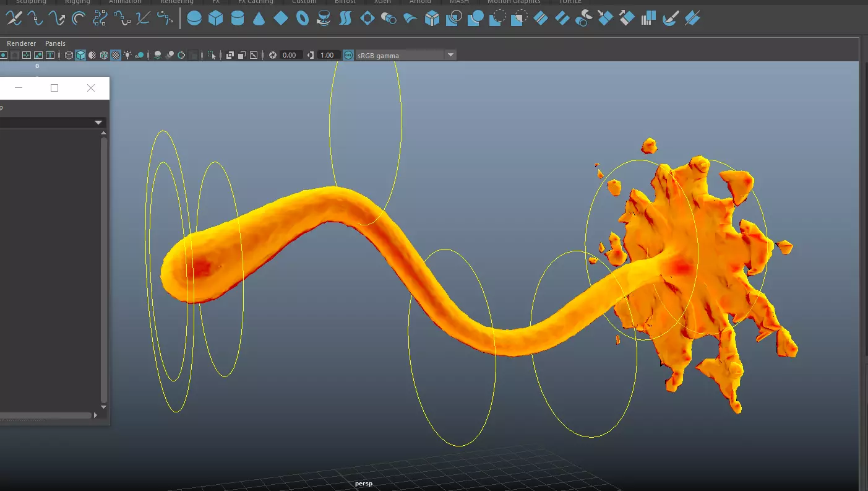Click the Extrude surface shelf icon
Screen dimensions: 868x491
click(389, 19)
